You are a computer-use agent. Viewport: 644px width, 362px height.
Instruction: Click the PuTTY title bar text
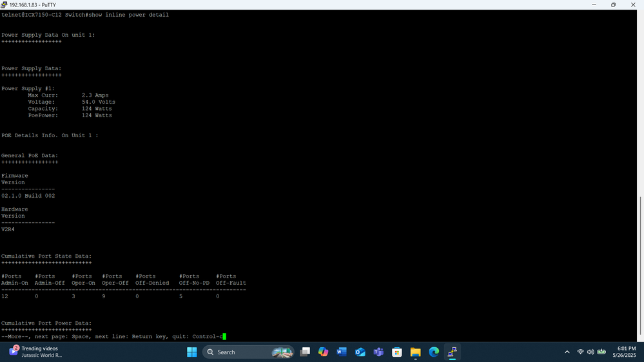click(x=32, y=5)
